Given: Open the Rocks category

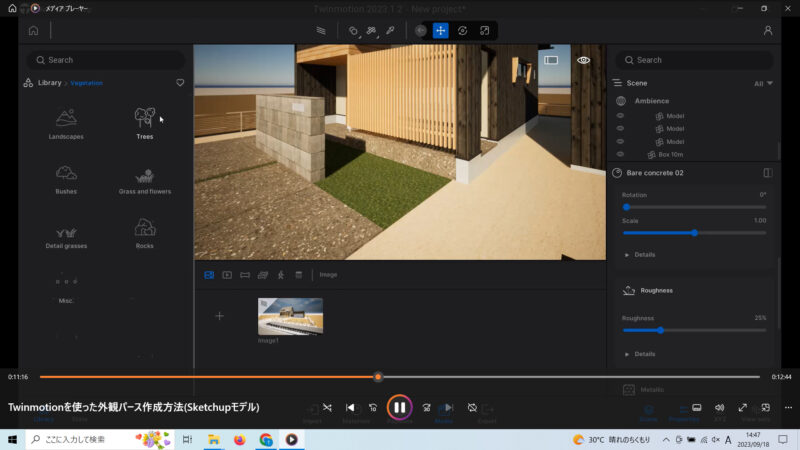Looking at the screenshot, I should click(x=145, y=233).
